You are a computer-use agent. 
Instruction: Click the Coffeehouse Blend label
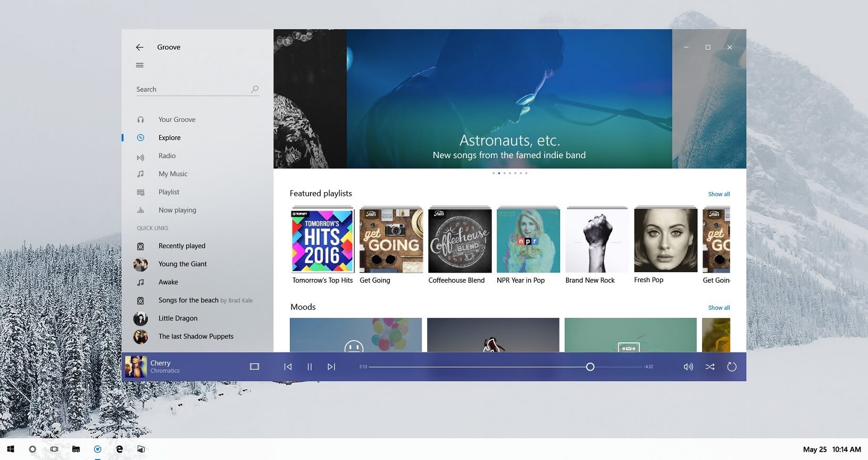click(x=456, y=281)
